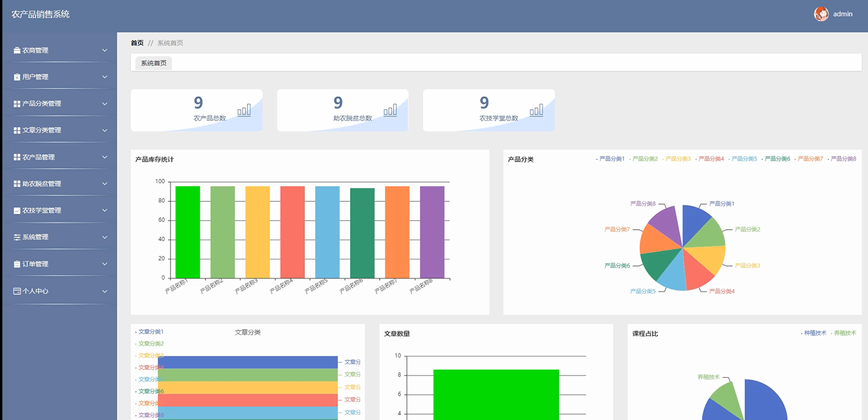Toggle 产品分类7 in pie chart legend

click(x=809, y=159)
